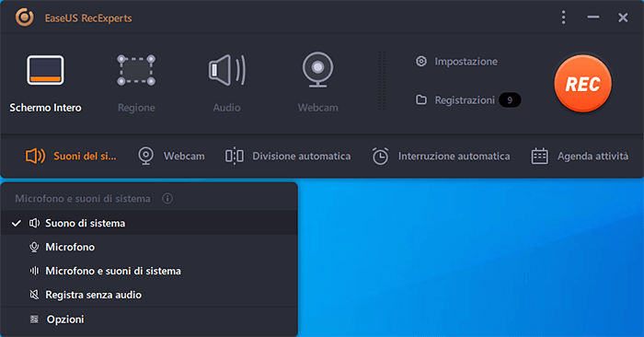Choose Microfono in the audio menu
The width and height of the screenshot is (644, 337).
[149, 247]
